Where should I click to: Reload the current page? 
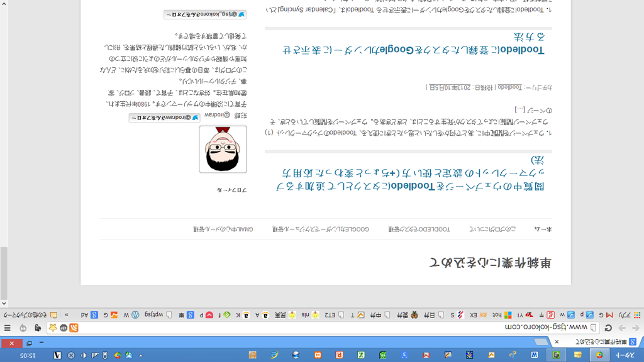click(x=608, y=328)
